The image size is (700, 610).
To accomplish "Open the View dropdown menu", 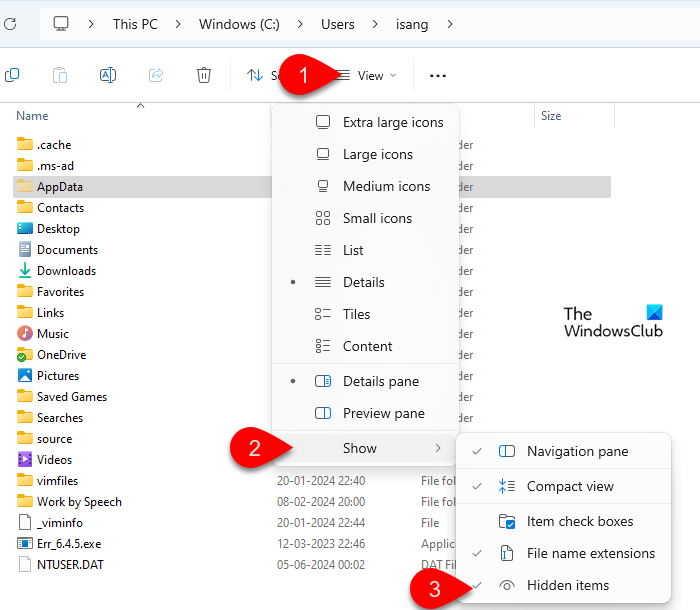I will (366, 75).
